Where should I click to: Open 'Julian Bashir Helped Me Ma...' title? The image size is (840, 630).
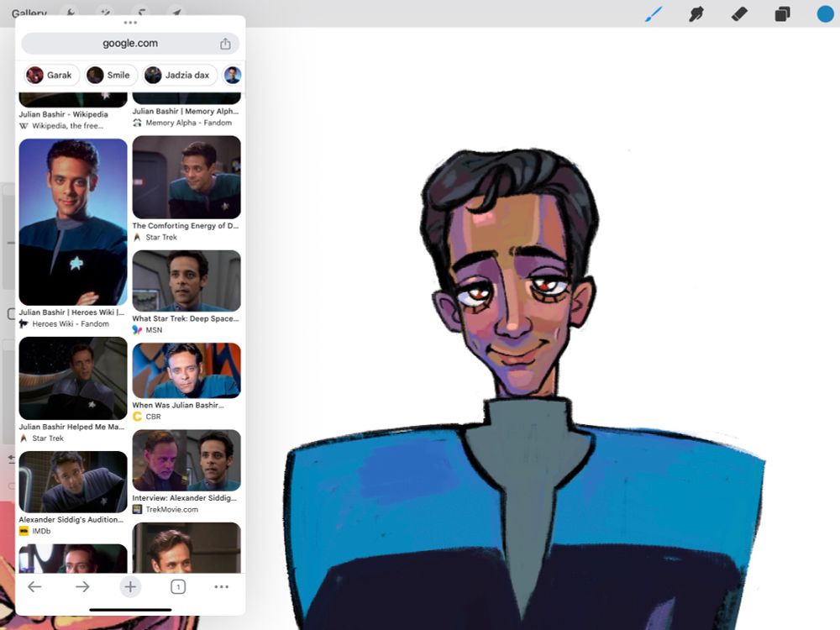point(71,427)
